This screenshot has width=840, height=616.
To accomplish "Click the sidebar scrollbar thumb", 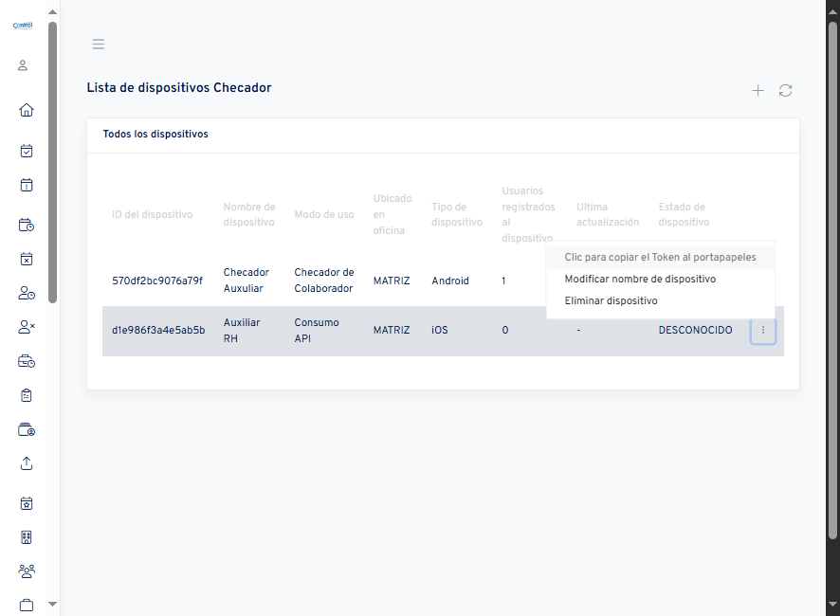I will point(52,162).
